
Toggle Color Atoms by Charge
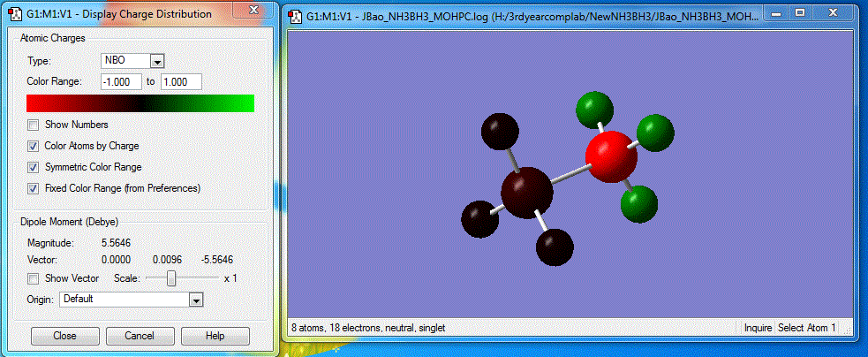pos(34,146)
